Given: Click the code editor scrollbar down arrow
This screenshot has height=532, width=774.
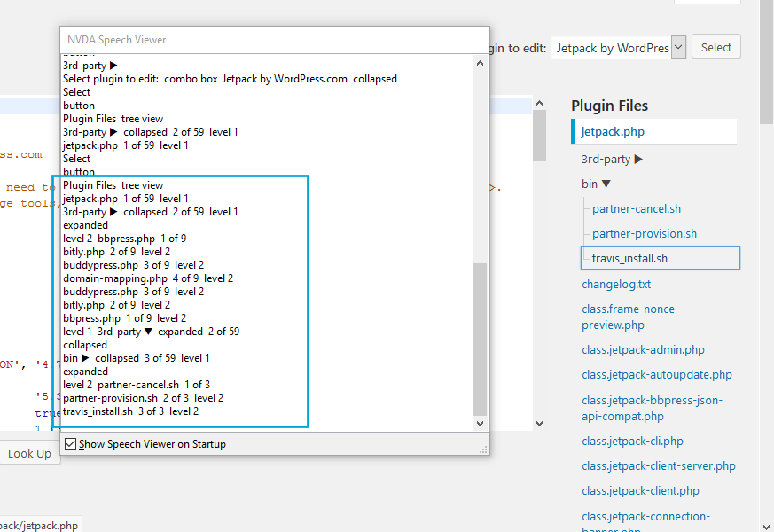Looking at the screenshot, I should (x=539, y=424).
